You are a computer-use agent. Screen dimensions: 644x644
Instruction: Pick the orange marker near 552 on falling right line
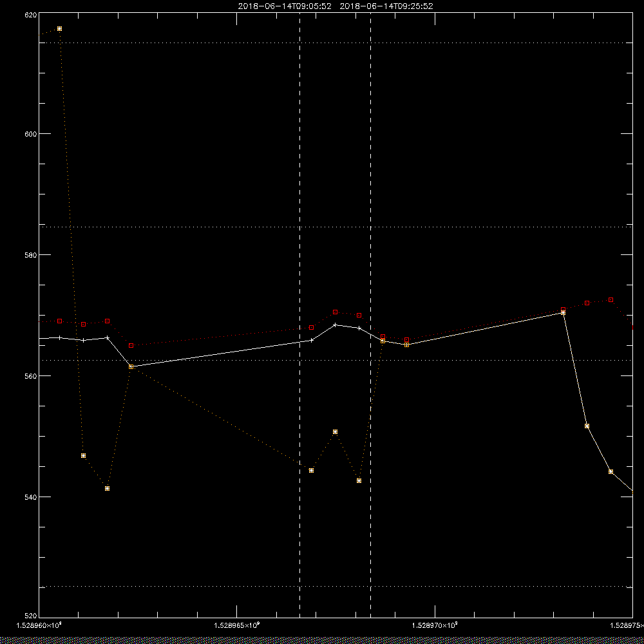[x=587, y=426]
